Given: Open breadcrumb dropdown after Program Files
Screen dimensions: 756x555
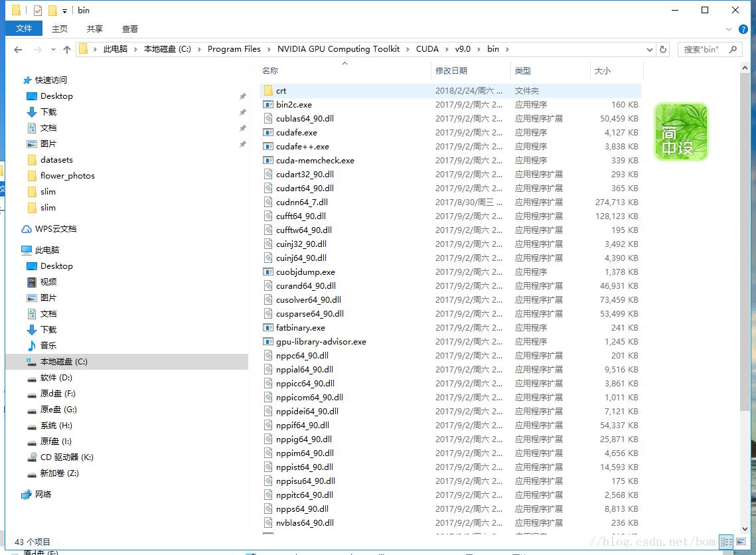Looking at the screenshot, I should click(269, 49).
